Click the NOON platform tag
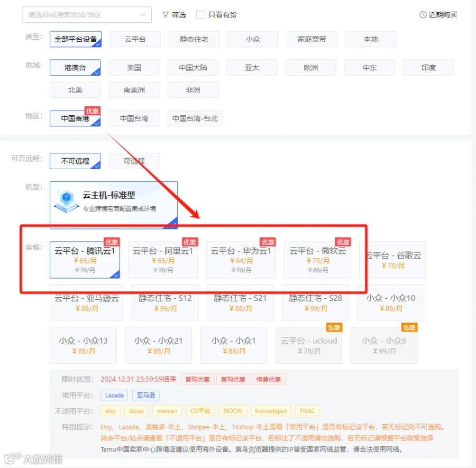Viewport: 476px width, 468px height. (233, 411)
